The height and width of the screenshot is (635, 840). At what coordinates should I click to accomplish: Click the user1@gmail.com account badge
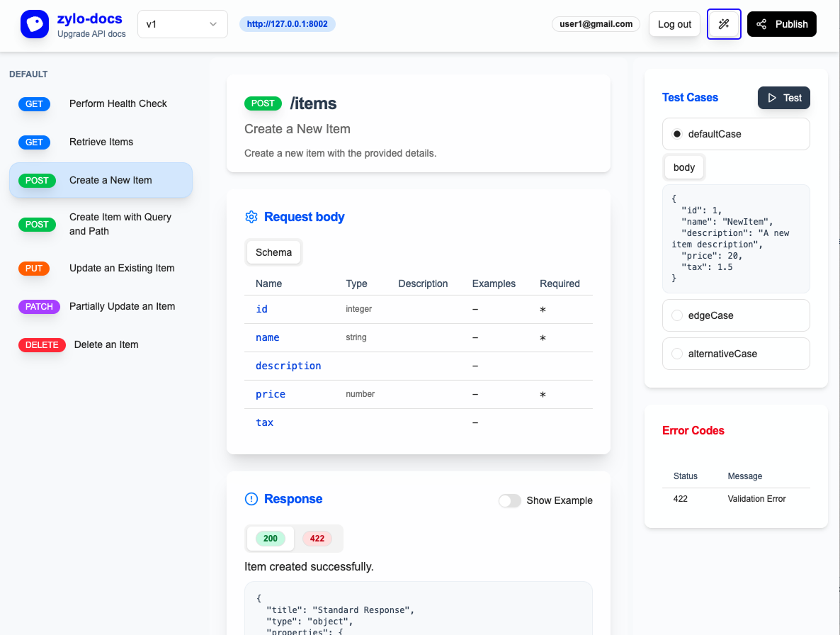point(596,24)
